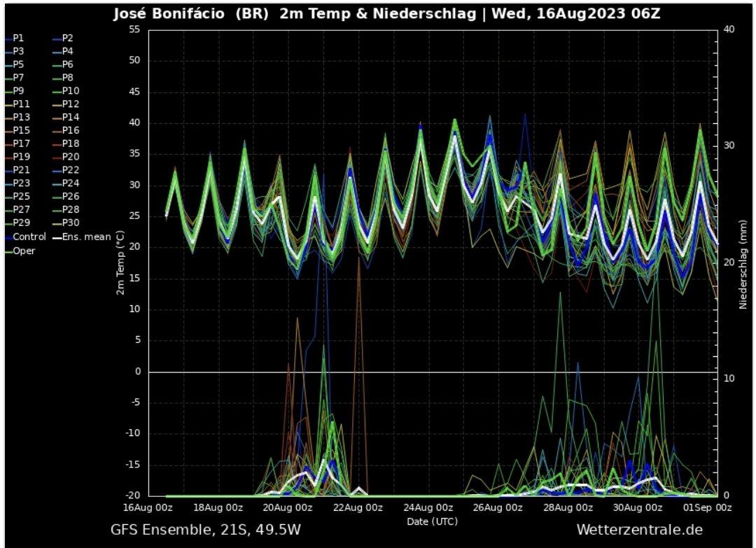Select the P25 legend entry
The image size is (756, 548).
point(17,197)
